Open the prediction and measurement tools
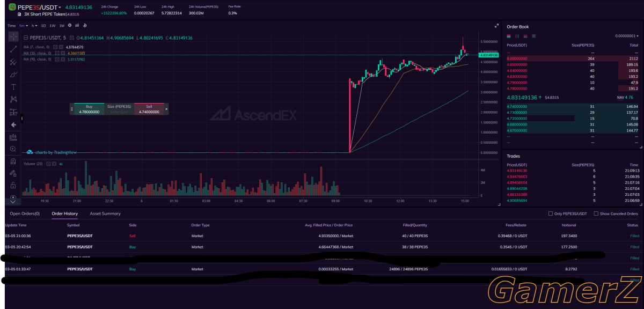The image size is (644, 309). coord(13,112)
